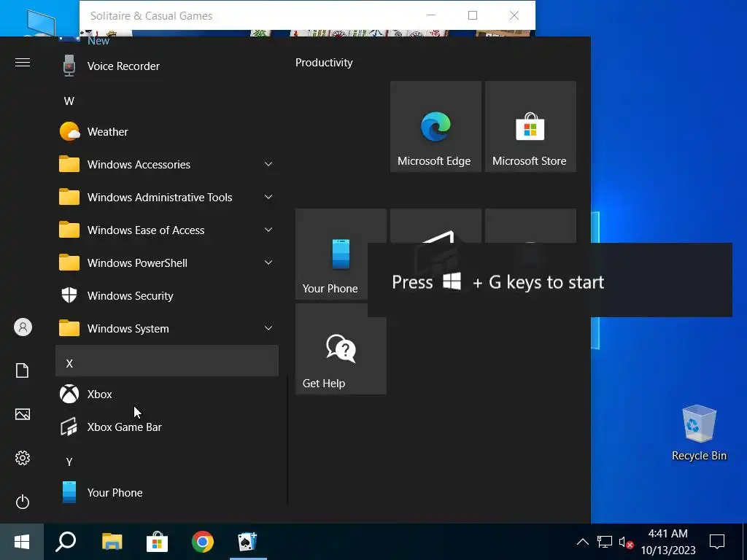Minimize the Solitaire & Casual Games window
The image size is (747, 560).
coord(431,15)
